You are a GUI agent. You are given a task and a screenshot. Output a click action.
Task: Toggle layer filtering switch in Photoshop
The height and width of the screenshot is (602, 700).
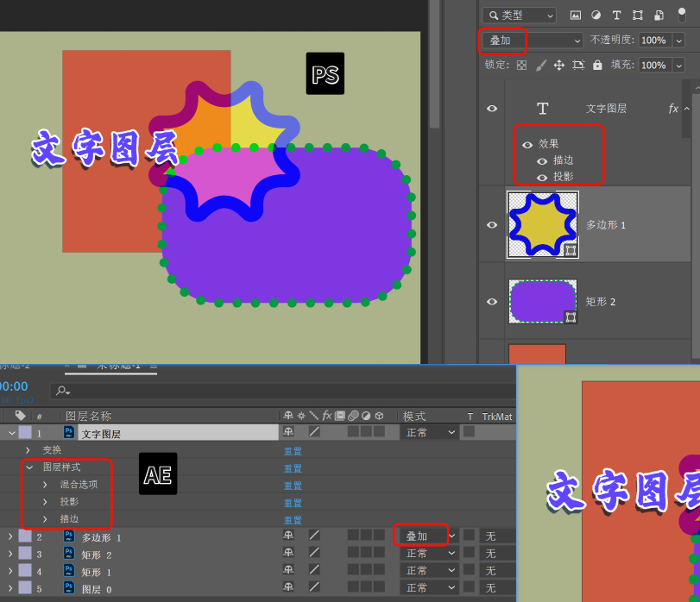point(682,15)
